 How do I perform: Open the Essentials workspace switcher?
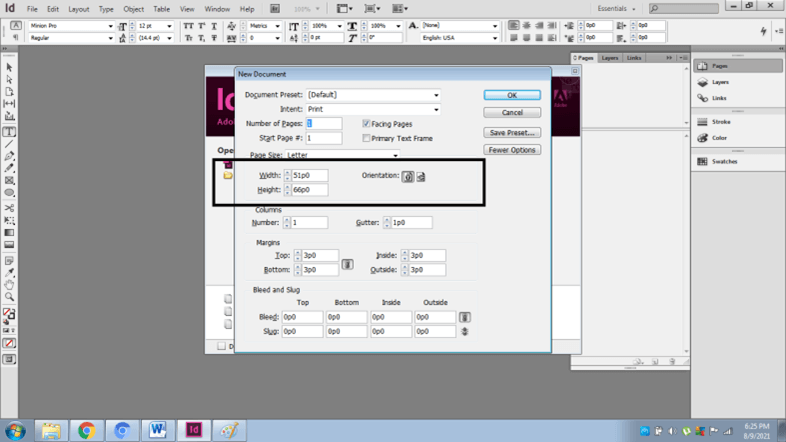617,9
